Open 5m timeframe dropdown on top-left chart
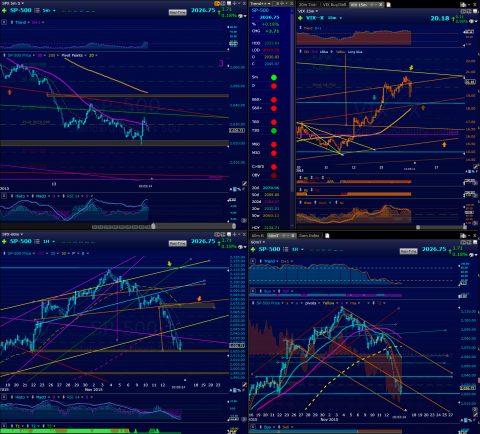 [49, 10]
